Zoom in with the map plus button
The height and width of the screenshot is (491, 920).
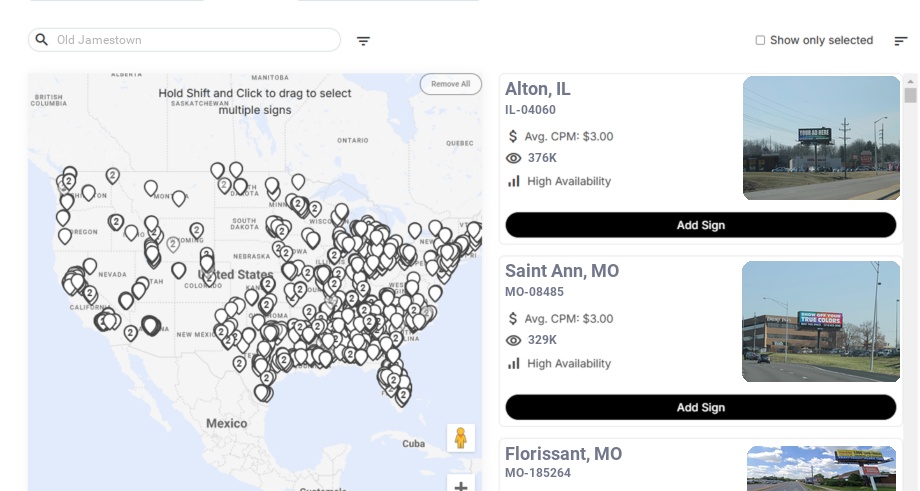tap(461, 485)
